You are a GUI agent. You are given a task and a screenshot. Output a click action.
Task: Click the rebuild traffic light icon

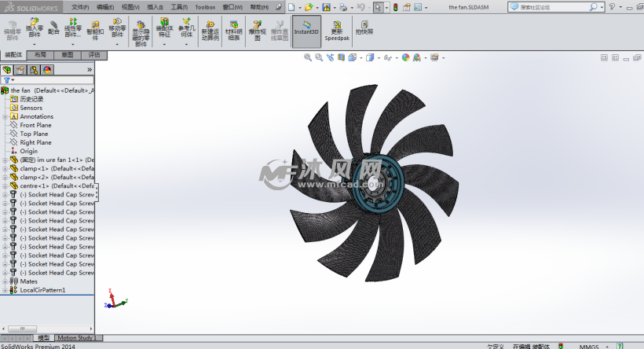[394, 7]
